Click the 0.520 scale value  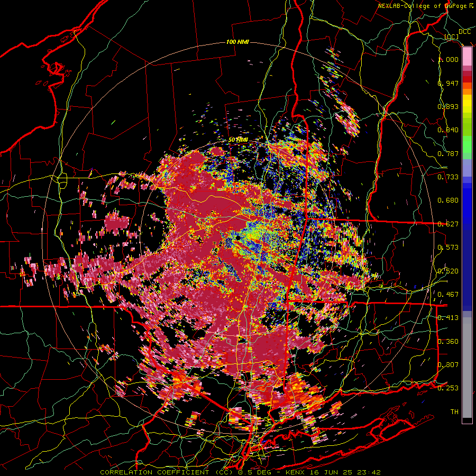pyautogui.click(x=448, y=271)
